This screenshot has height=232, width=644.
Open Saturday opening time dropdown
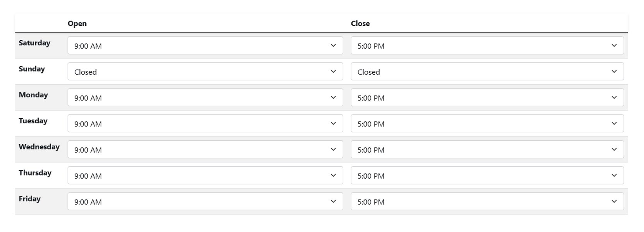coord(205,46)
